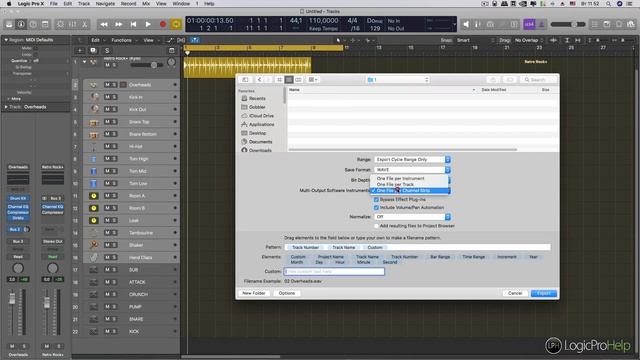Click the Hand Claps track icon

tap(94, 258)
